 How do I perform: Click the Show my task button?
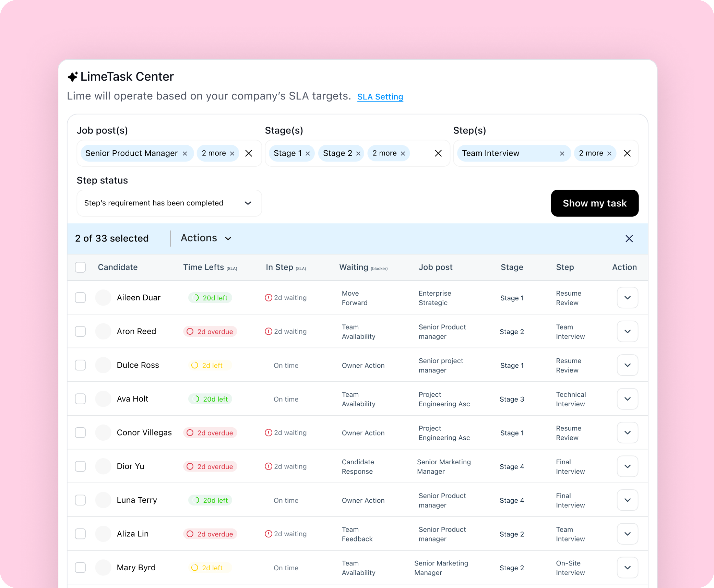click(x=595, y=203)
